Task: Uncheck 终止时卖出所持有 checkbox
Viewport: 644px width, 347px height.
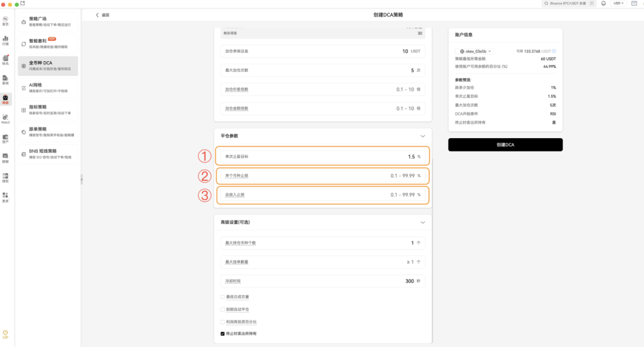Action: click(222, 333)
